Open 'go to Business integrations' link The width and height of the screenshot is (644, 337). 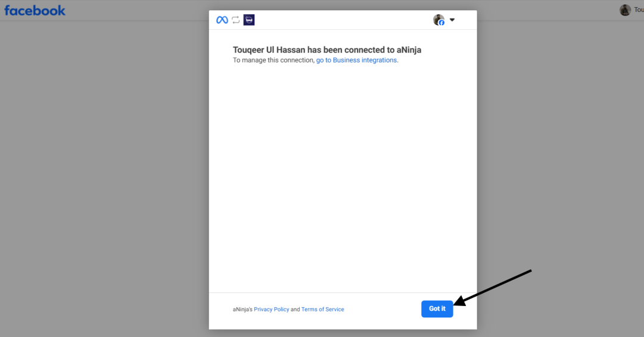tap(356, 60)
